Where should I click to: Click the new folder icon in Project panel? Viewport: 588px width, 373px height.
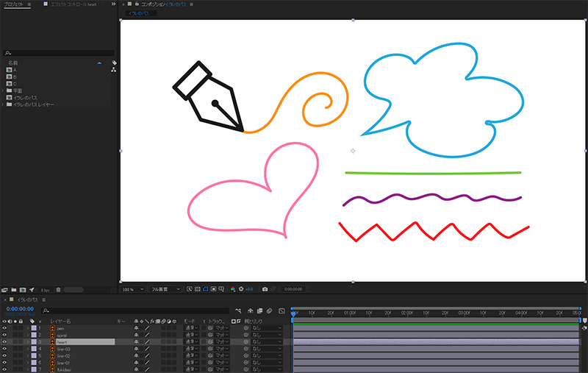14,290
